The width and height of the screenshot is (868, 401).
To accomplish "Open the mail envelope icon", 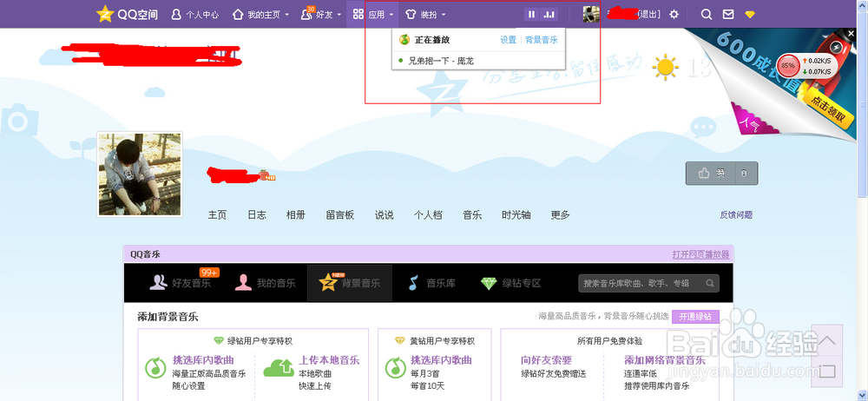I will (728, 15).
